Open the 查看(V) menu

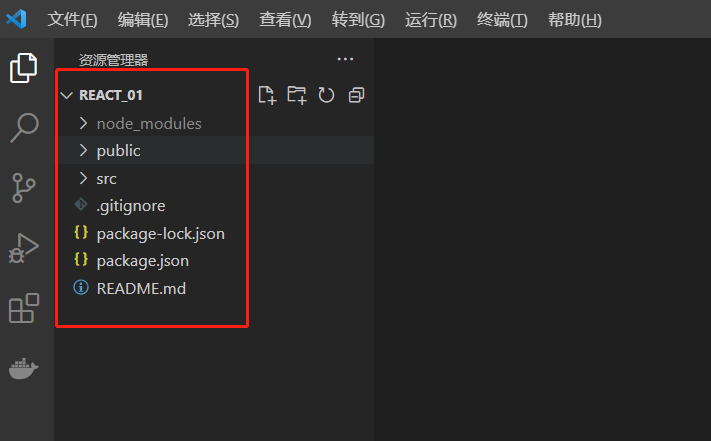click(x=285, y=19)
